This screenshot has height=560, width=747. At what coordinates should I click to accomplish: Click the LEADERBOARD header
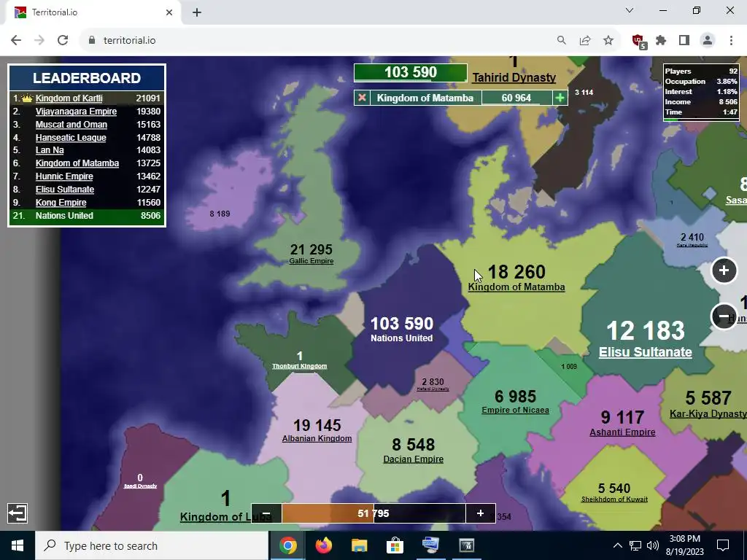pyautogui.click(x=87, y=78)
